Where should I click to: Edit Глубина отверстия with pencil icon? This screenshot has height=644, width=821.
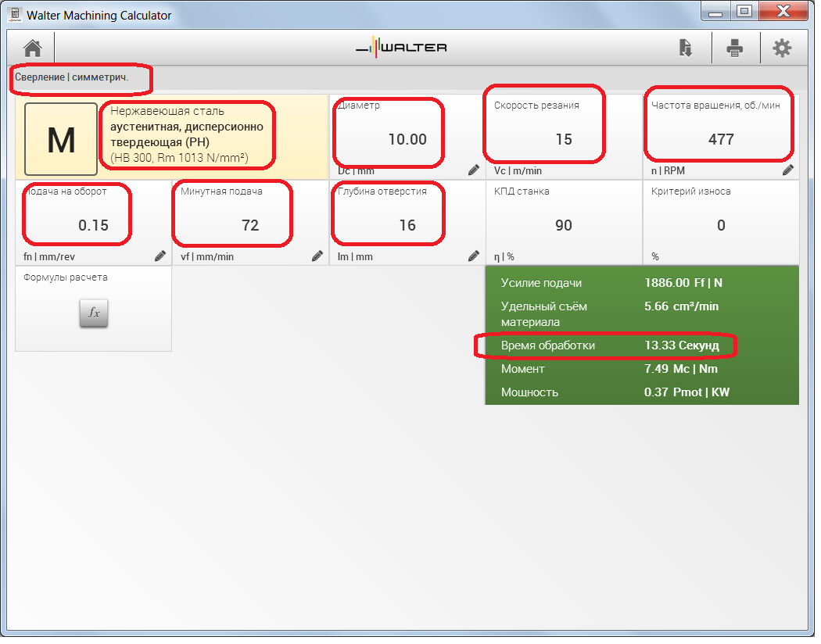coord(474,256)
